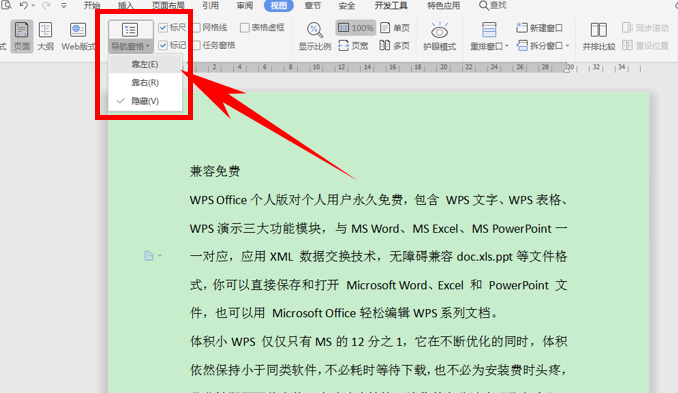Toggle the marks (标记) checkbox
Viewport: 678px width, 393px height.
[163, 45]
